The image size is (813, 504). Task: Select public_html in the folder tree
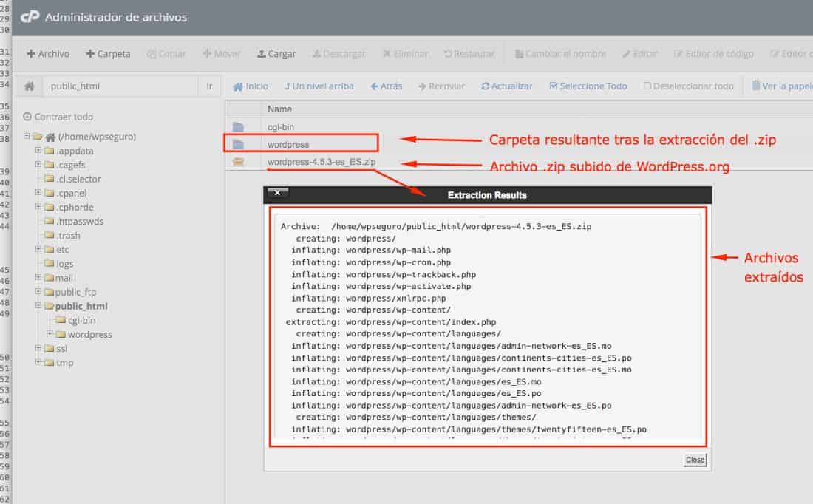click(x=81, y=307)
